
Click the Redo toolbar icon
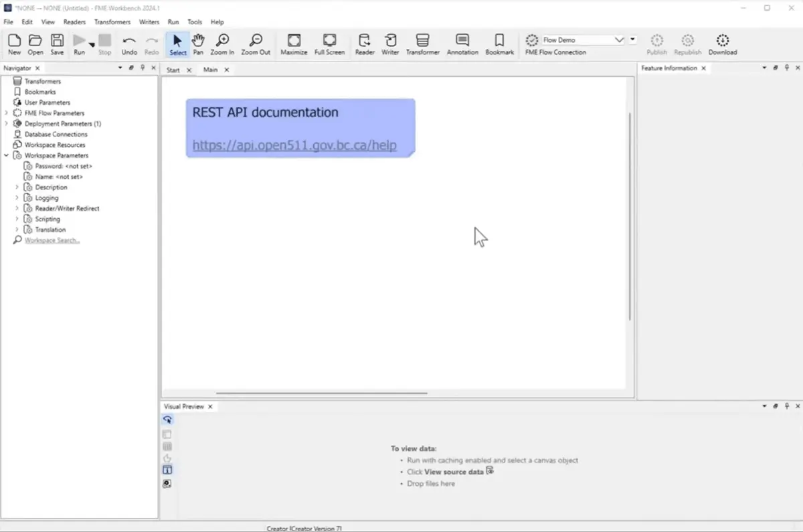tap(152, 44)
